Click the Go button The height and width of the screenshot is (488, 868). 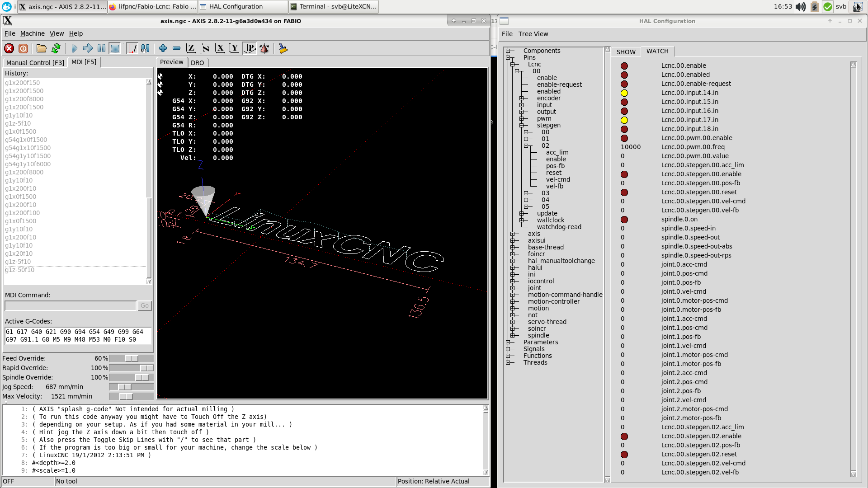coord(145,305)
